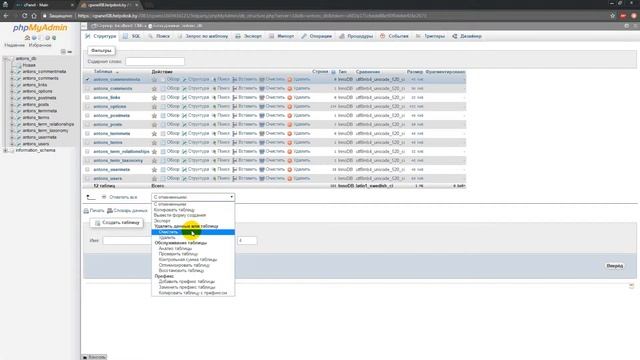The image size is (640, 360).
Task: Open Структура action in antons_usermeta row
Action: click(196, 169)
